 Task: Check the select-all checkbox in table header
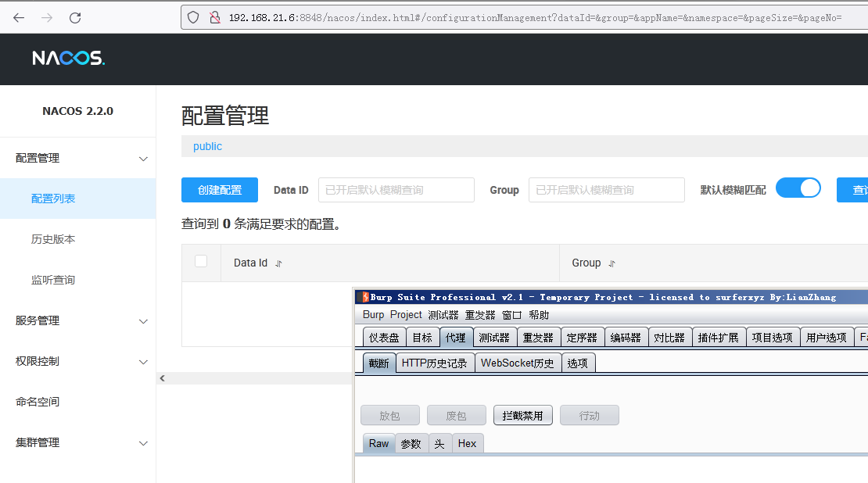point(201,261)
